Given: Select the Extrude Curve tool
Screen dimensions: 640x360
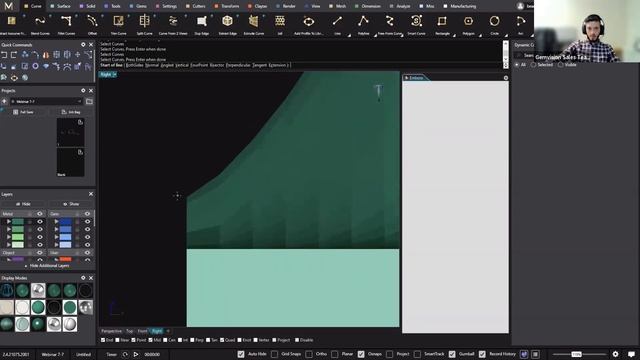Looking at the screenshot, I should [x=253, y=24].
